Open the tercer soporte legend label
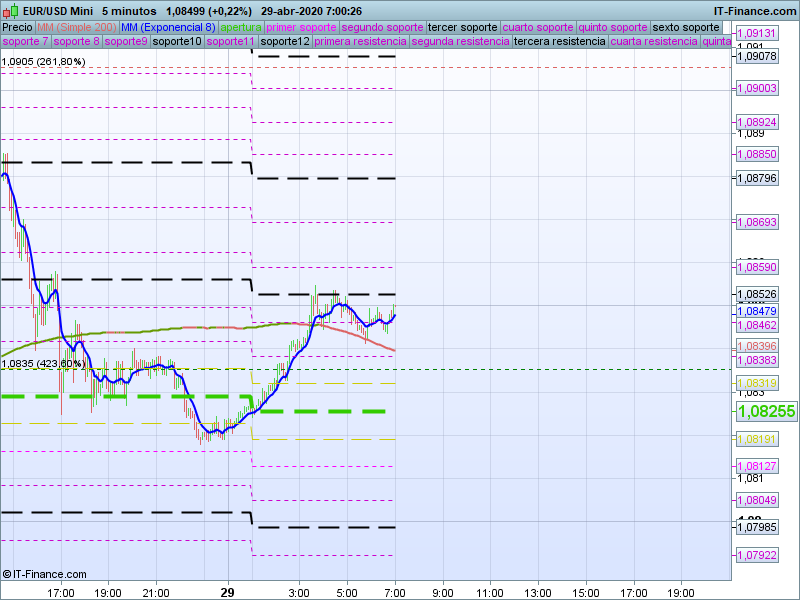This screenshot has width=800, height=600. click(461, 27)
